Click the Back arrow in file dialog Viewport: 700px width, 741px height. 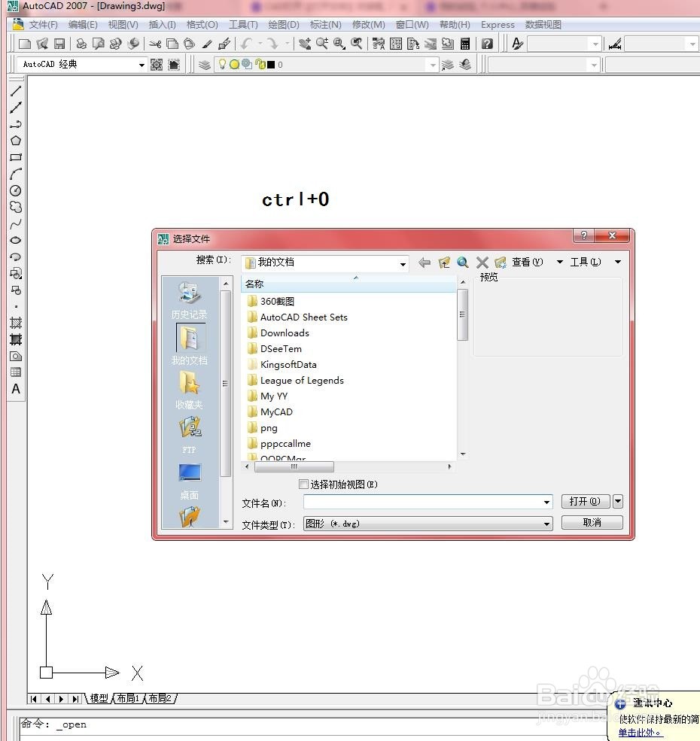coord(425,263)
